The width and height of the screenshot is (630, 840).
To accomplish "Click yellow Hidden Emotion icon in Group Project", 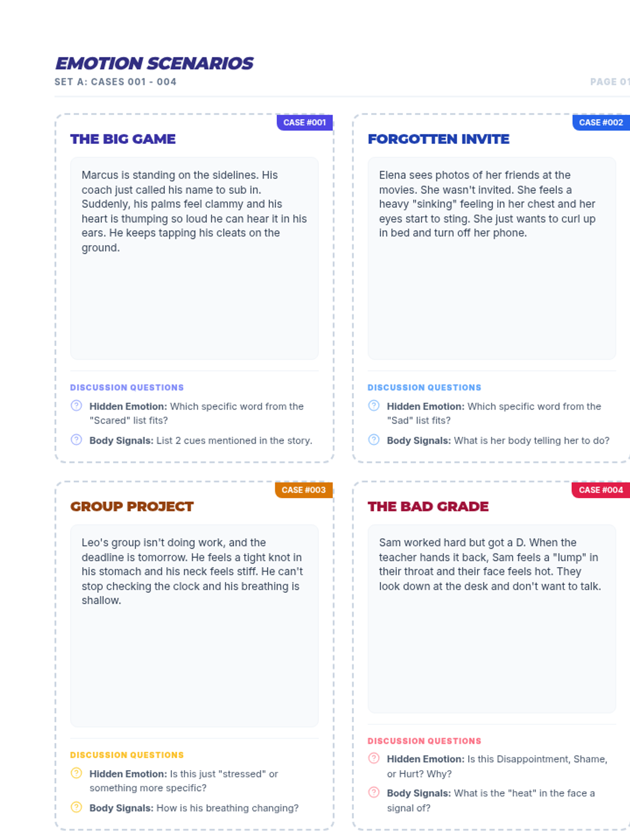I will [x=76, y=773].
